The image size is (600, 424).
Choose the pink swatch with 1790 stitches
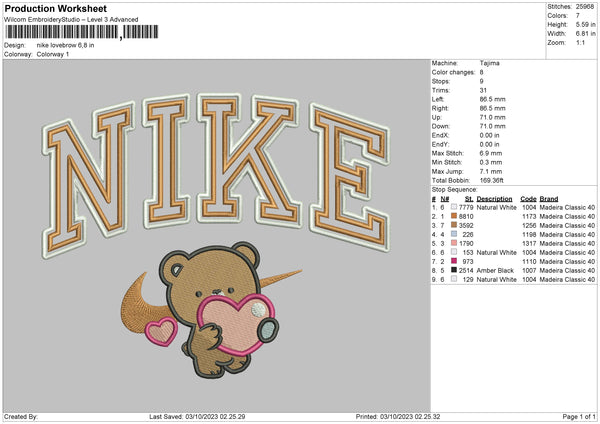coord(454,243)
